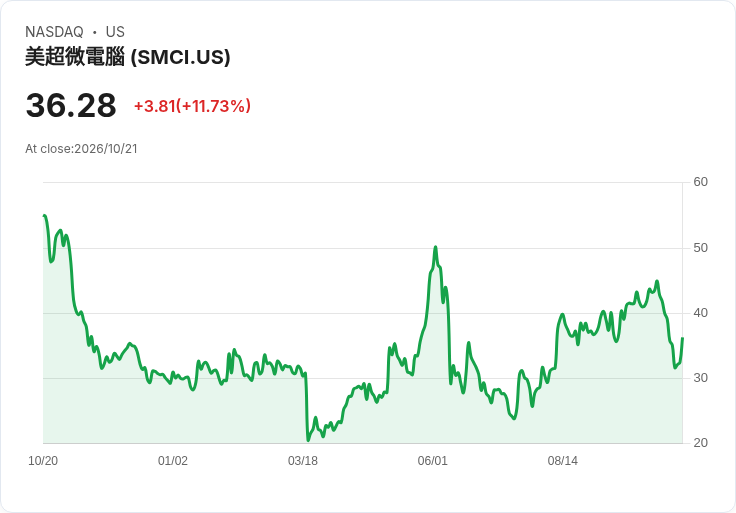
Task: Click the 10/20 date axis label
Action: (43, 461)
